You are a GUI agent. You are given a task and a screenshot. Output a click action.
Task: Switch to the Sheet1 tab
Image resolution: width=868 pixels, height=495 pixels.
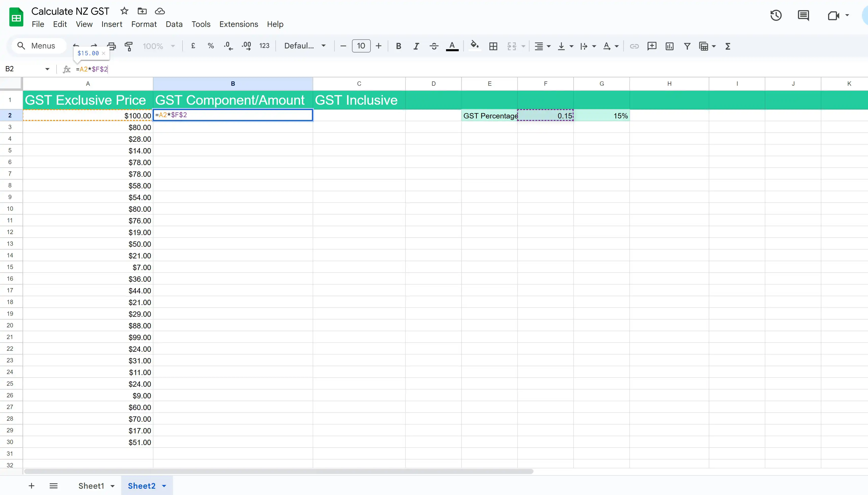coord(91,486)
